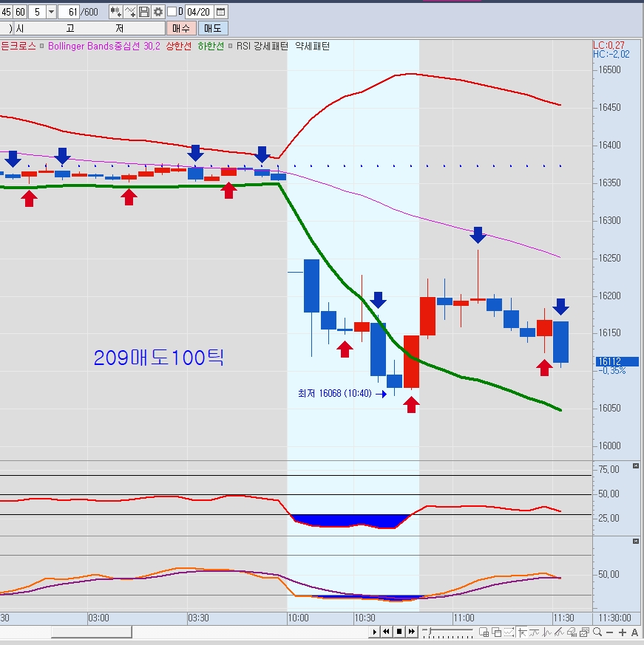Toggle the D checkbox beside date field
Image resolution: width=644 pixels, height=645 pixels.
172,12
